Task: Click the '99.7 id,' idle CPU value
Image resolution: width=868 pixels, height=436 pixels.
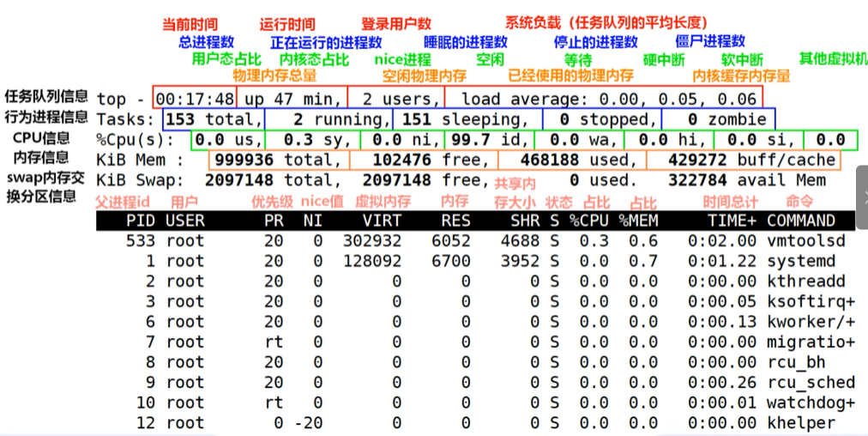Action: pyautogui.click(x=490, y=140)
